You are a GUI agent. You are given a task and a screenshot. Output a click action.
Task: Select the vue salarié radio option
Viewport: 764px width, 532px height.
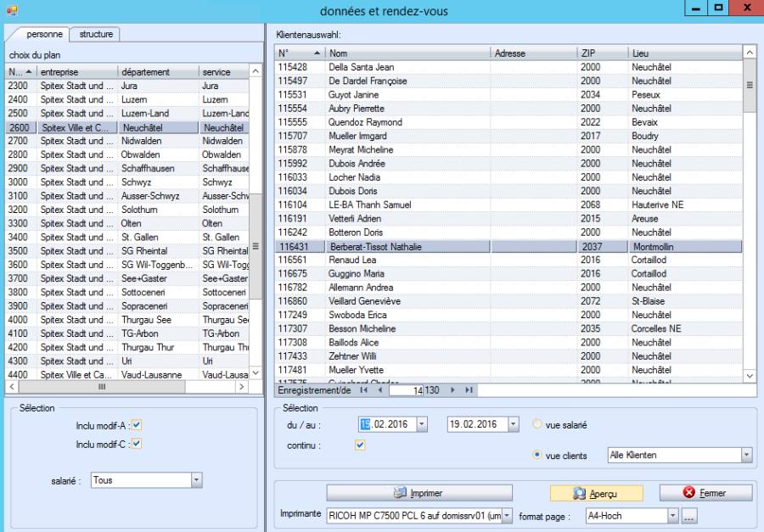tap(536, 424)
